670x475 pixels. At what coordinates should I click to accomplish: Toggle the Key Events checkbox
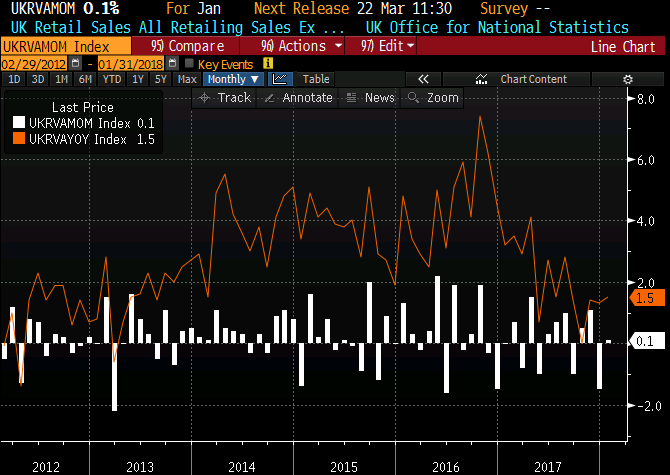click(x=189, y=64)
